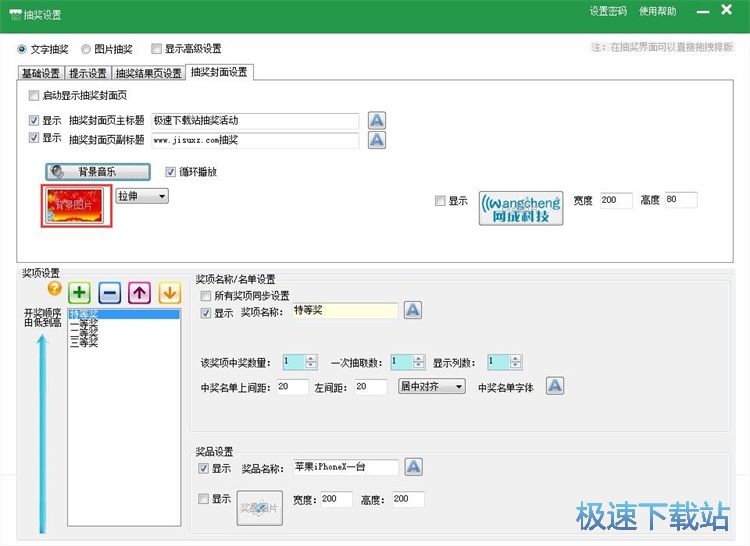The width and height of the screenshot is (750, 546).
Task: Click logo 宽度 field showing 200
Action: [616, 200]
